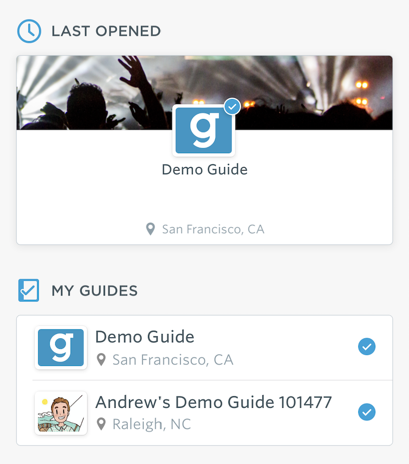Click the location pin beside Raleigh, NC
409x464 pixels.
pos(101,424)
